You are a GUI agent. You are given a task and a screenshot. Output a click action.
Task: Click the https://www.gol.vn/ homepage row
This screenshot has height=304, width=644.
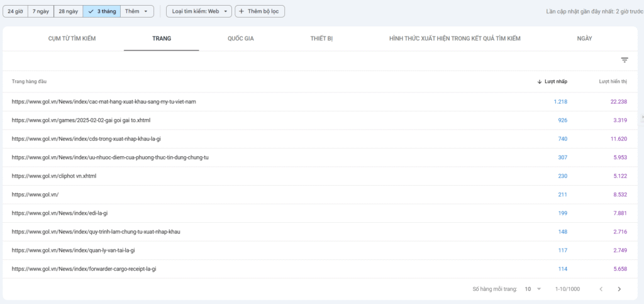[35, 194]
